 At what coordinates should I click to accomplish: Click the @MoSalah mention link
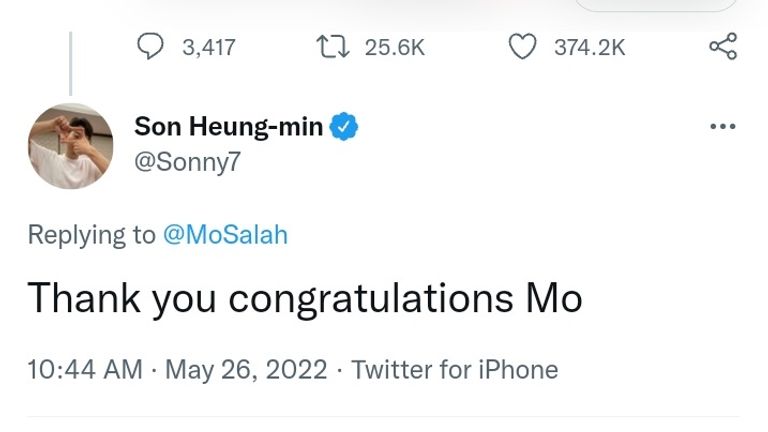[224, 234]
